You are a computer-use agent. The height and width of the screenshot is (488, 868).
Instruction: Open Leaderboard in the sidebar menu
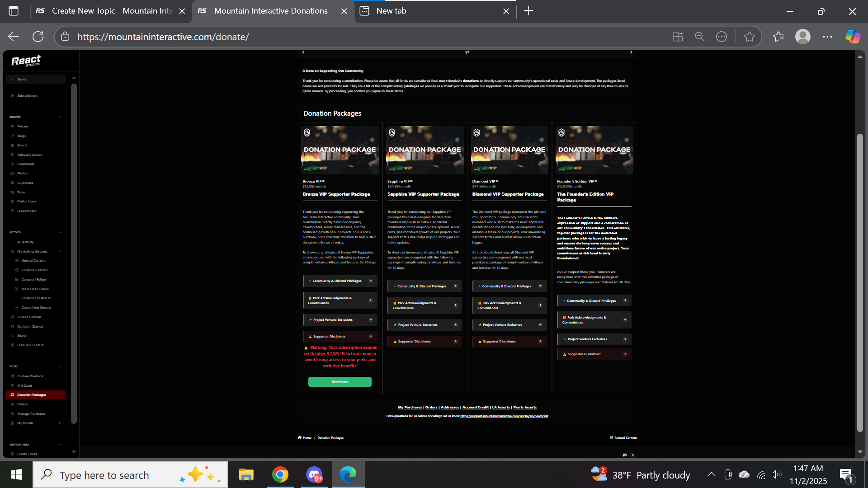(x=27, y=211)
